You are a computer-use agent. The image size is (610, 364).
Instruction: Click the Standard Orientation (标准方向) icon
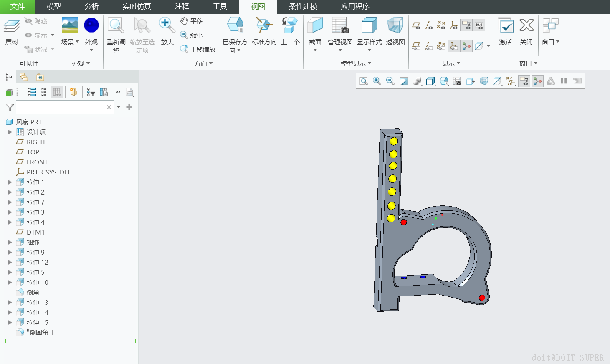pyautogui.click(x=264, y=26)
